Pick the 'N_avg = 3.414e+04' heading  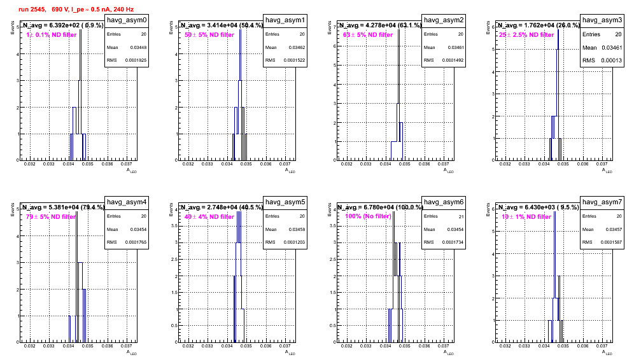[222, 25]
